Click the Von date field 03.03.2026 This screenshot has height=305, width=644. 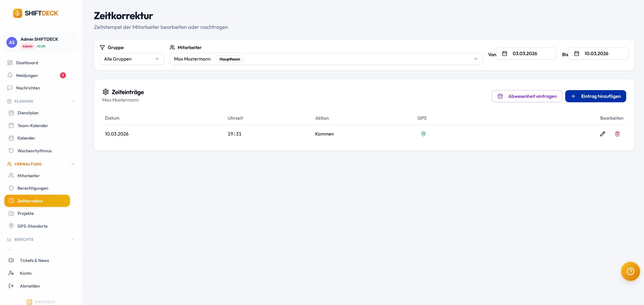(526, 53)
